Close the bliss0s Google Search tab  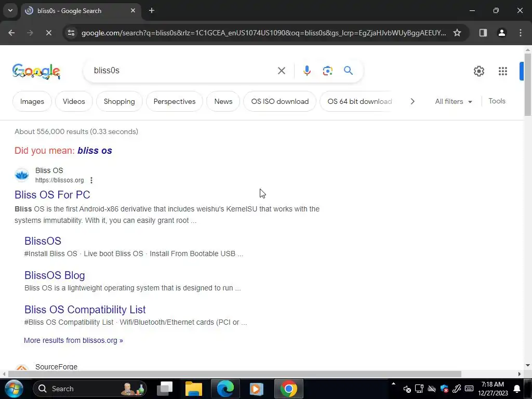click(133, 10)
